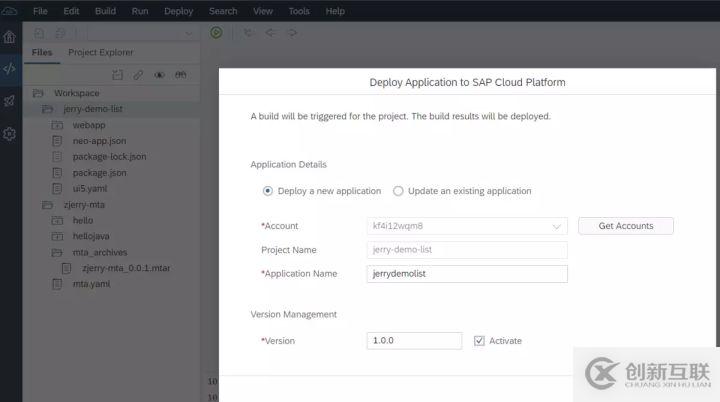720x402 pixels.
Task: Click the navigate back arrow in toolbar
Action: [270, 32]
